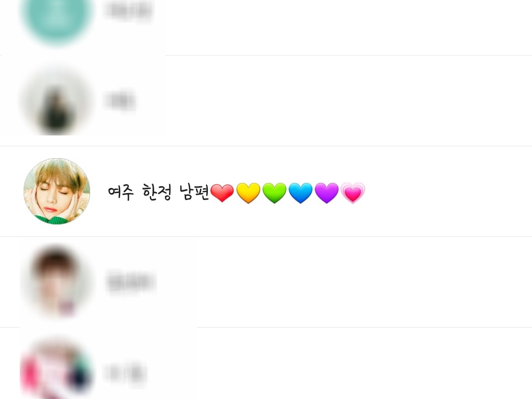This screenshot has width=532, height=399.
Task: Open the blurred avatar showing a dark figure
Action: tap(57, 101)
